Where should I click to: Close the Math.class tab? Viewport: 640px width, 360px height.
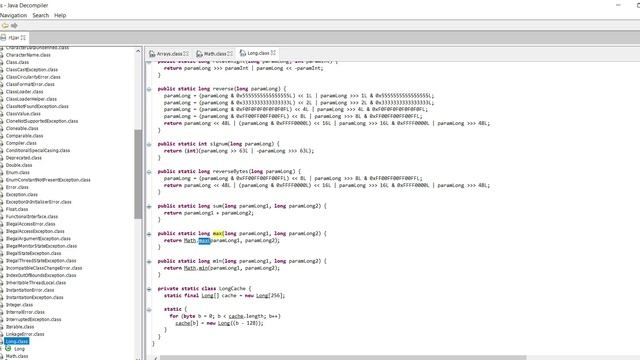click(x=230, y=53)
